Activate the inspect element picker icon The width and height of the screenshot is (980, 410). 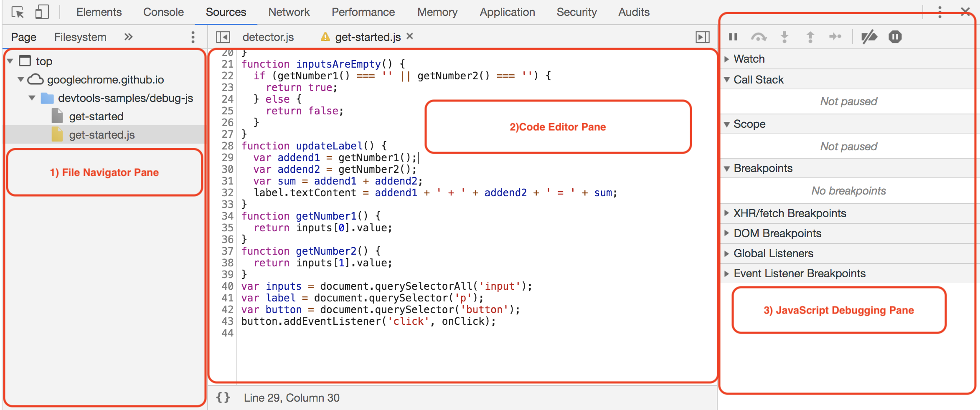click(x=18, y=12)
